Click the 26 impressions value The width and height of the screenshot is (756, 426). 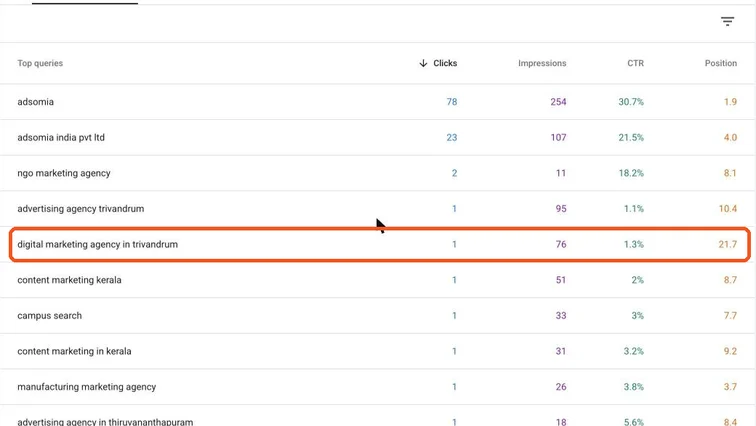561,387
